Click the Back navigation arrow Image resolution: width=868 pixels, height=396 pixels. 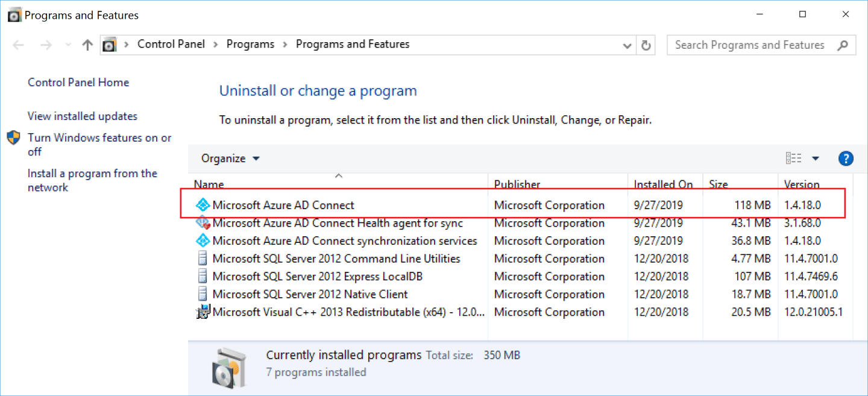[18, 45]
